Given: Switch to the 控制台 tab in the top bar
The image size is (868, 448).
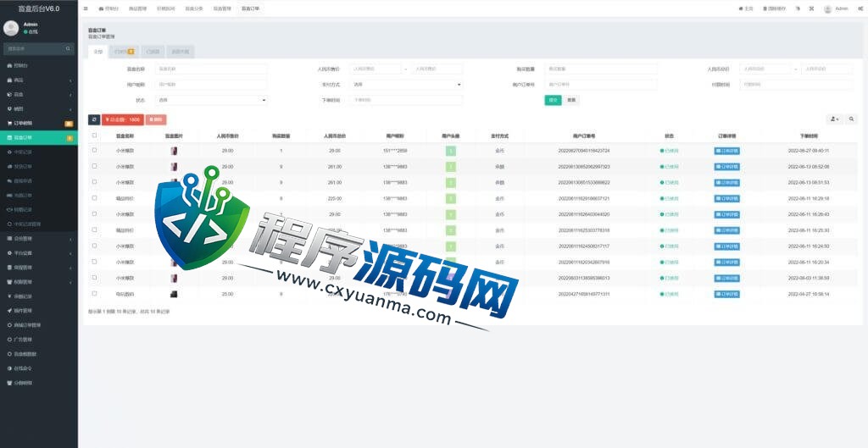Looking at the screenshot, I should pyautogui.click(x=108, y=8).
